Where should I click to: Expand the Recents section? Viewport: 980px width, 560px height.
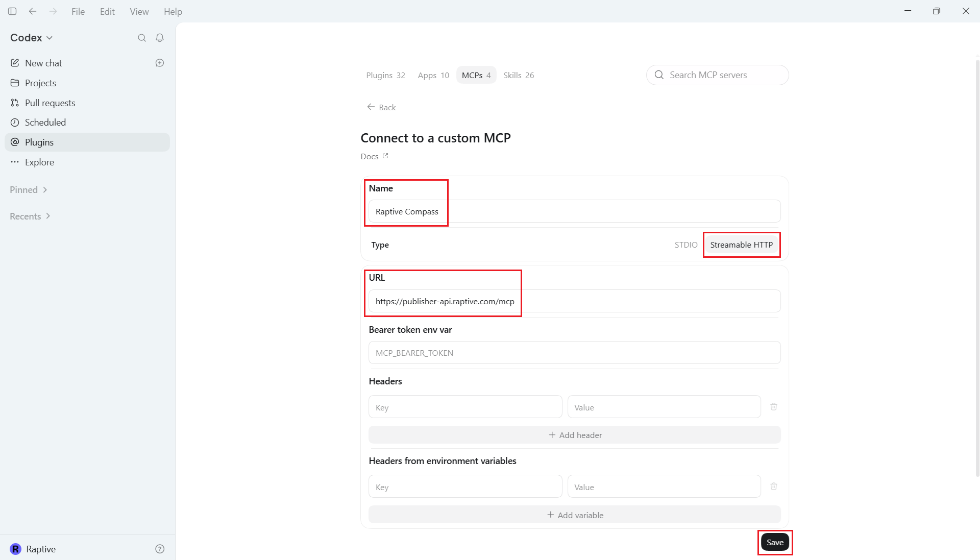30,216
